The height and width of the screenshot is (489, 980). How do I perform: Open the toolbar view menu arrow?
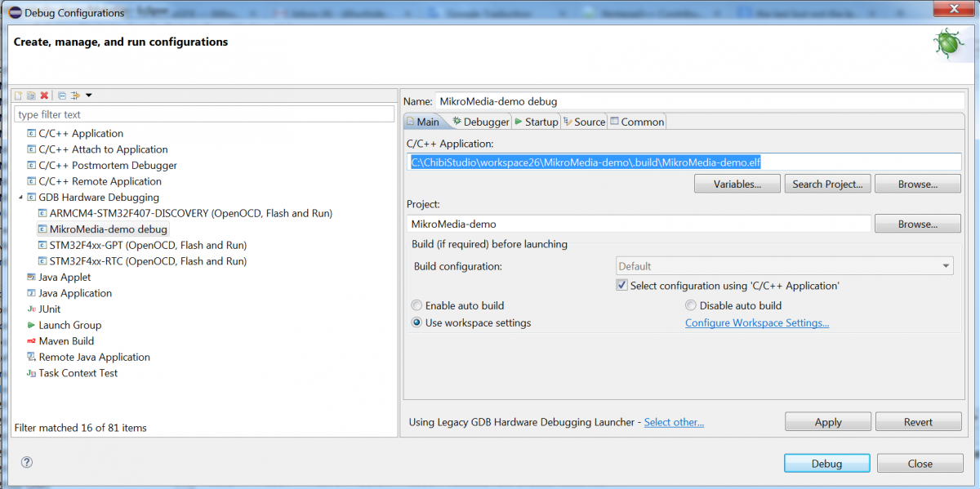pyautogui.click(x=88, y=96)
